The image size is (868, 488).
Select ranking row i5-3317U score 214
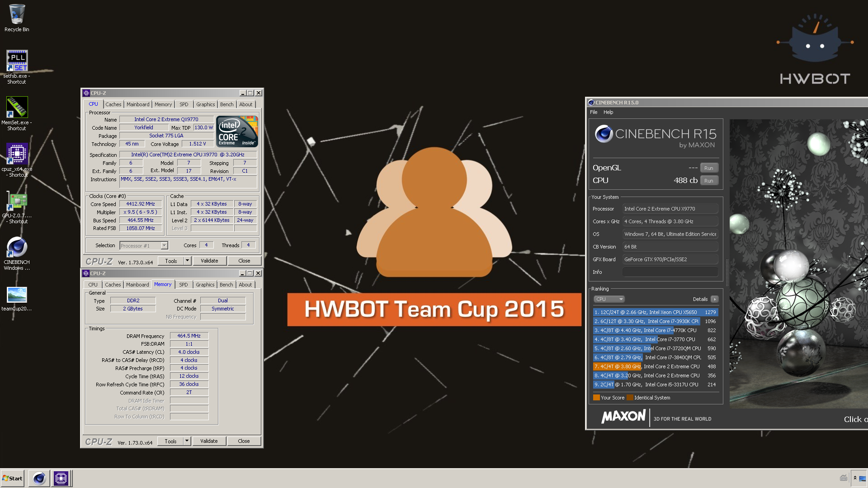[655, 385]
